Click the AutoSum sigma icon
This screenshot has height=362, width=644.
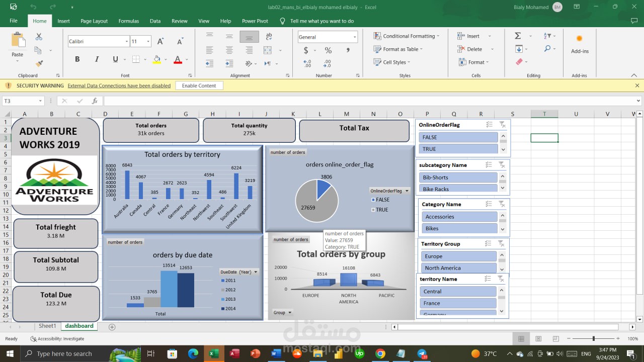518,36
